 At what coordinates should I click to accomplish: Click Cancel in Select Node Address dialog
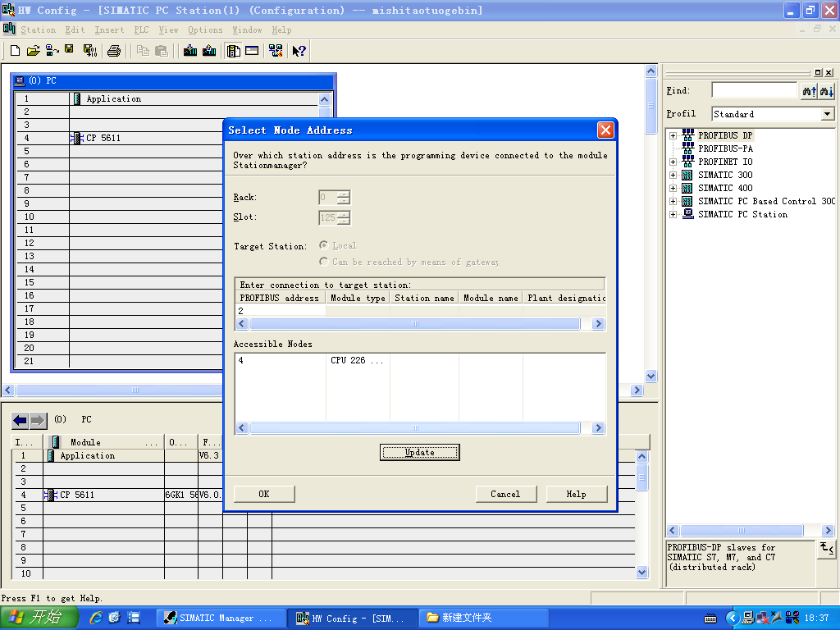[505, 494]
